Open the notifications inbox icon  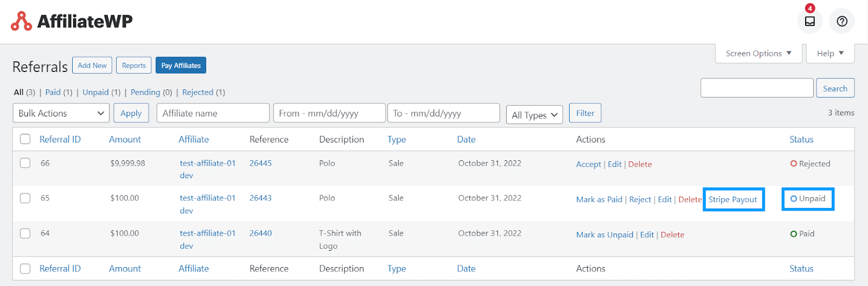pos(810,21)
